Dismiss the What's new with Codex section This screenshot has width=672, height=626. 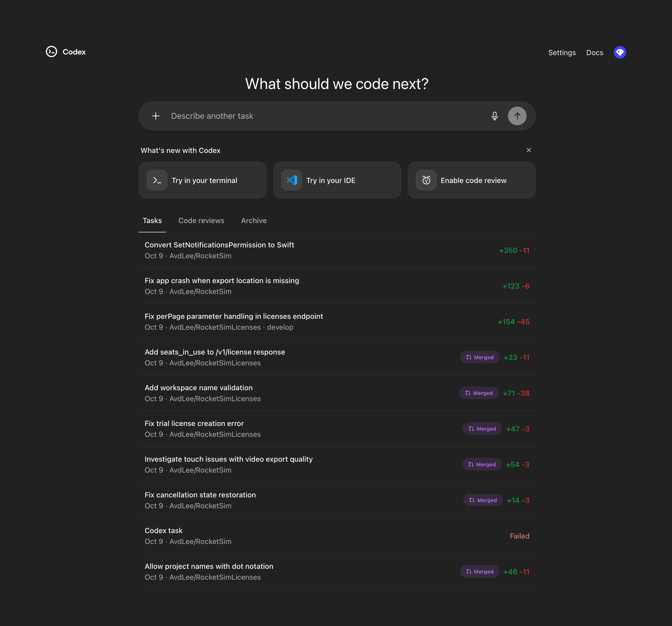(529, 150)
